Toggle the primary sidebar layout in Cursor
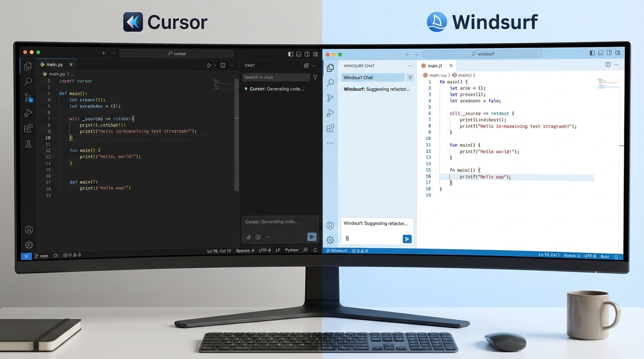 (290, 54)
